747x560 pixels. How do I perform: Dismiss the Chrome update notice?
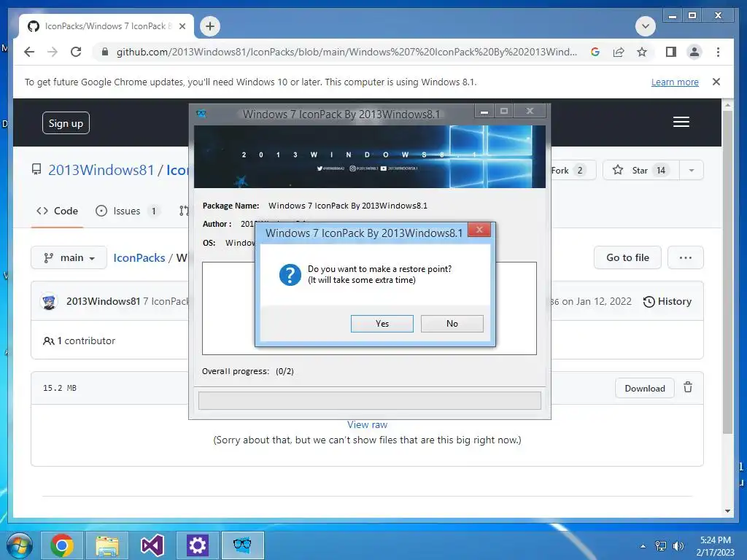716,82
